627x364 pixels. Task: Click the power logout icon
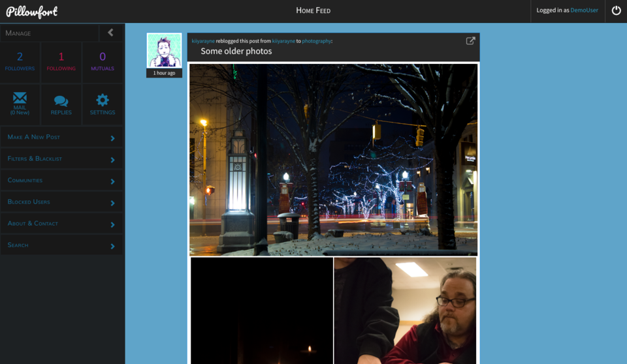pos(616,11)
